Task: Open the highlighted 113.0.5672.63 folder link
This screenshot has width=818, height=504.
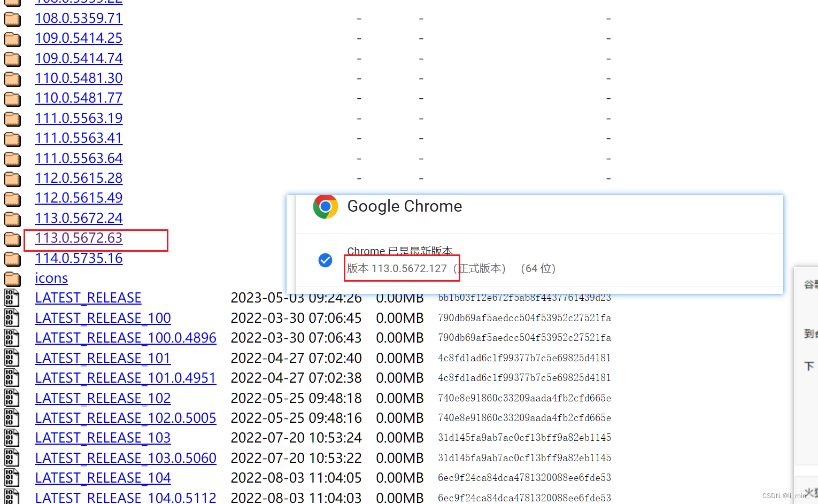Action: coord(78,238)
